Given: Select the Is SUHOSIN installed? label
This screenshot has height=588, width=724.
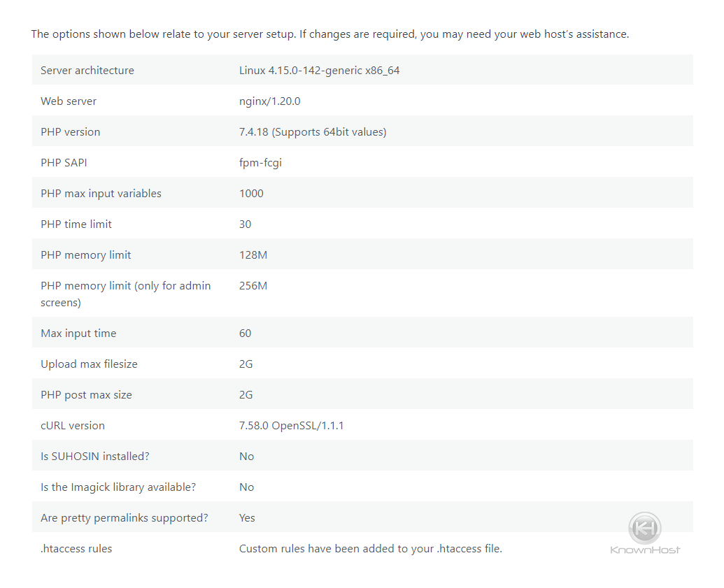Looking at the screenshot, I should 95,457.
